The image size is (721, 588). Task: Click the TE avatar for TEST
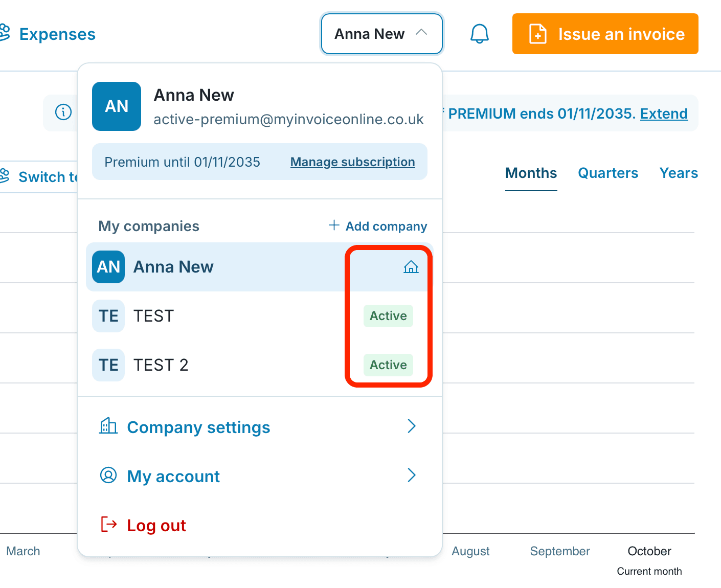click(x=108, y=316)
